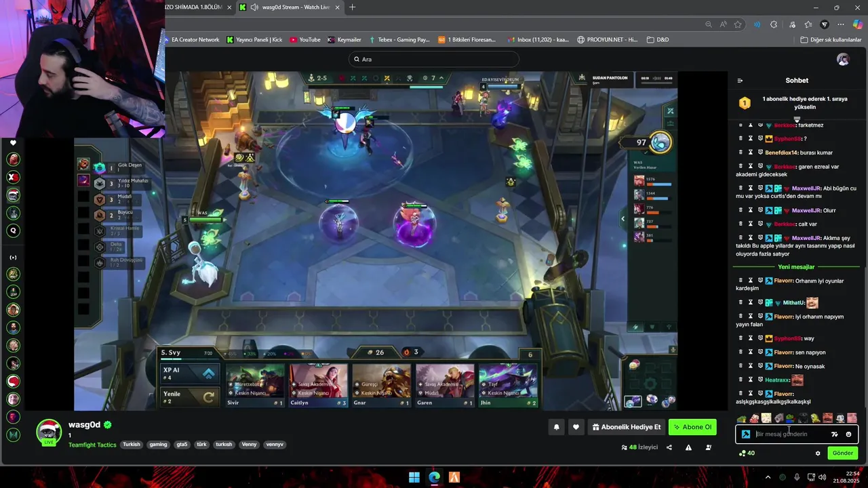The image size is (868, 488).
Task: Open the EA Creator Network bookmark
Action: (x=192, y=39)
